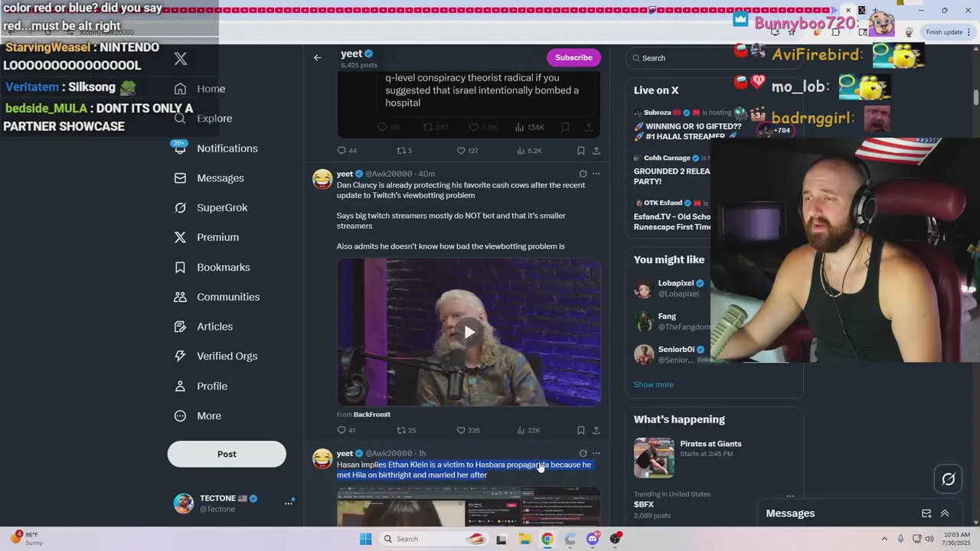Open Messages in X sidebar
Viewport: 980px width, 551px height.
point(209,178)
